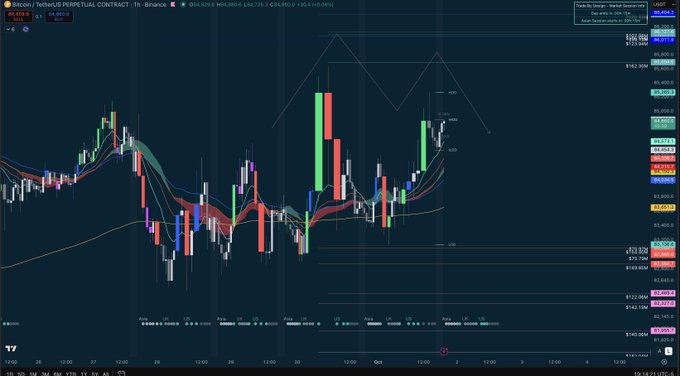This screenshot has height=376, width=680.
Task: Click the 84,034.5 blue price label
Action: (664, 180)
